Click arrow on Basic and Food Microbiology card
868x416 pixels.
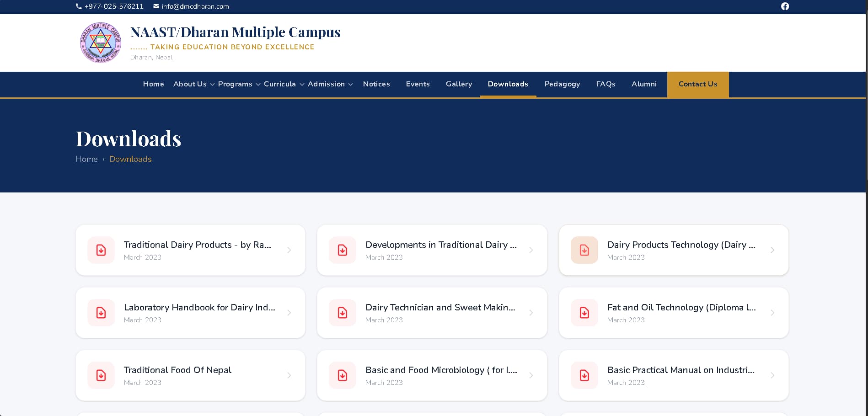pos(531,375)
